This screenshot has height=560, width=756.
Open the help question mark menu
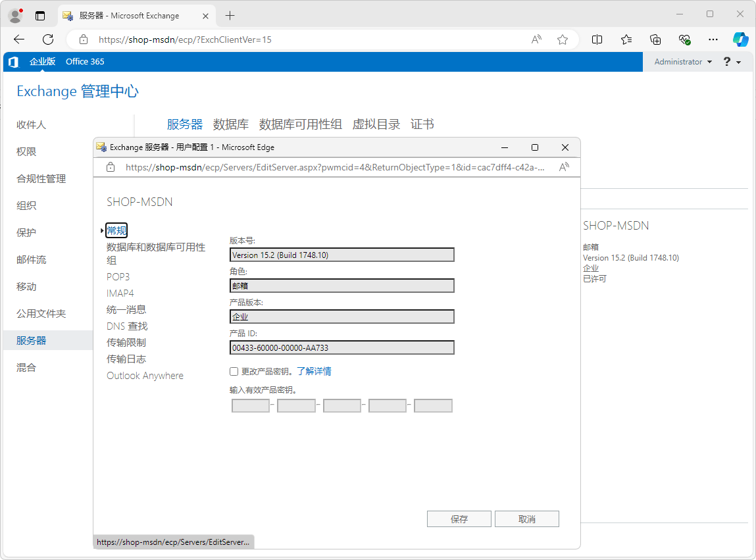732,62
